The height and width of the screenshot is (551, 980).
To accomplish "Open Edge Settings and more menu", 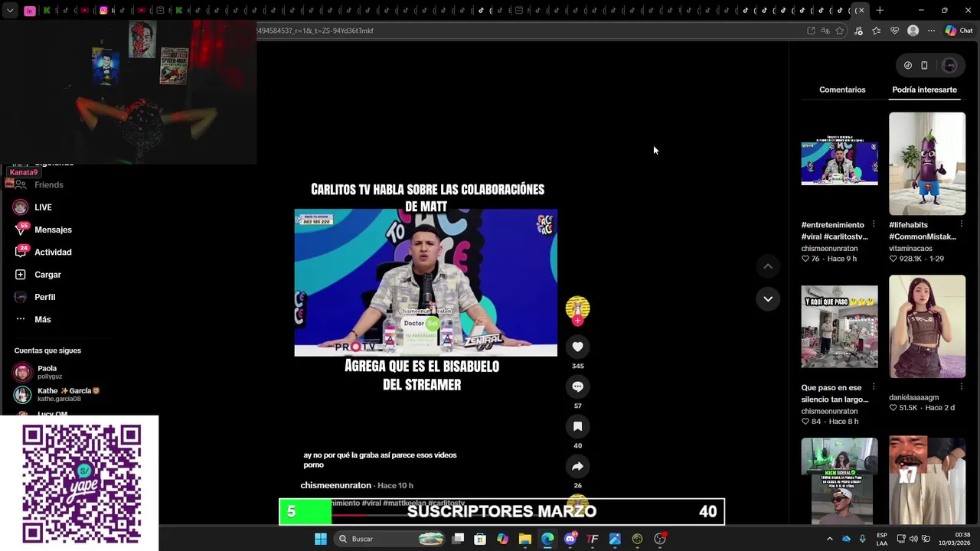I will pyautogui.click(x=931, y=31).
